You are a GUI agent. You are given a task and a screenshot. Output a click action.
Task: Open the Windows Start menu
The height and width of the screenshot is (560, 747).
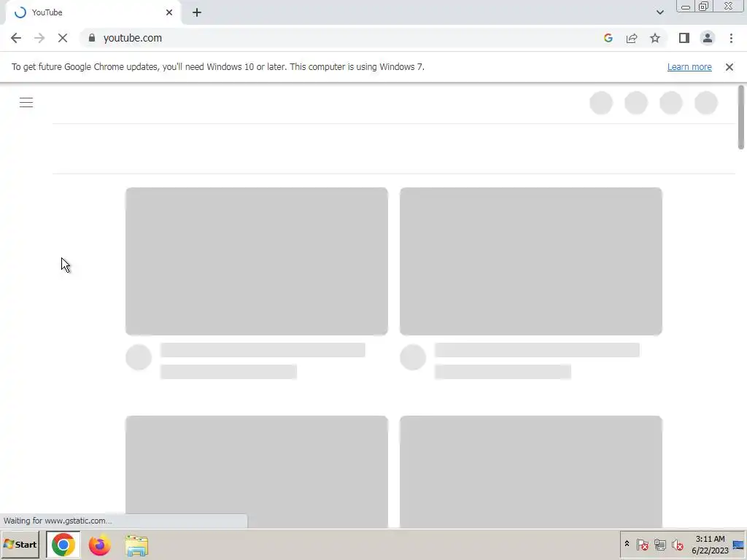click(x=20, y=544)
